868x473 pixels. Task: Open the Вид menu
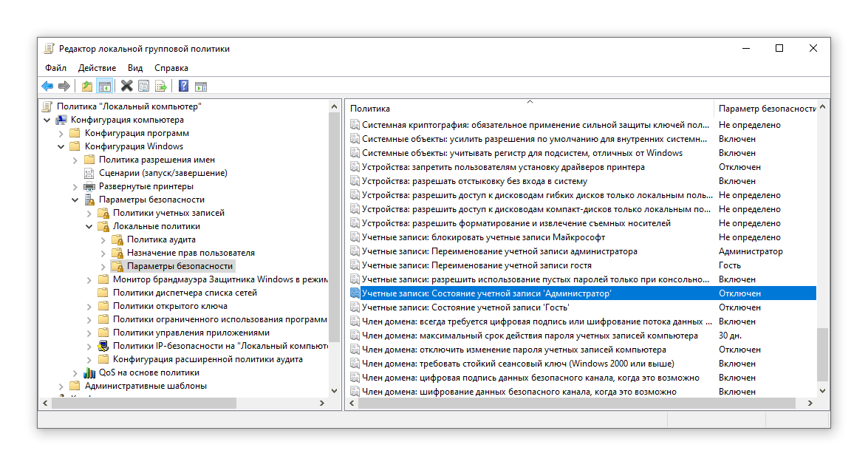[x=135, y=67]
